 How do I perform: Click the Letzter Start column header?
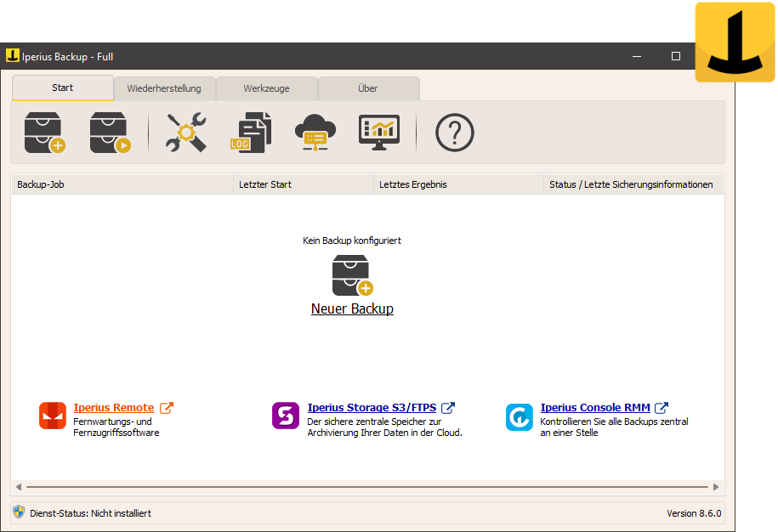point(304,184)
